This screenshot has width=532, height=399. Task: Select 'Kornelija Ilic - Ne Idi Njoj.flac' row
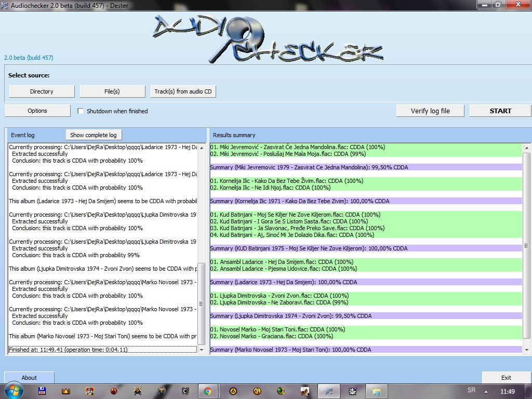pyautogui.click(x=366, y=188)
